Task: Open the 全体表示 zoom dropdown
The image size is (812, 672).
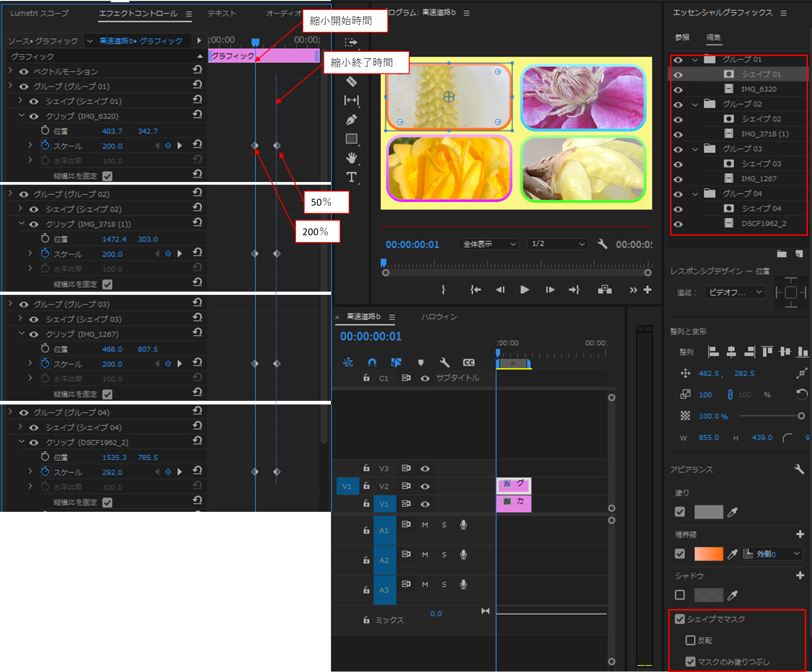Action: point(488,244)
